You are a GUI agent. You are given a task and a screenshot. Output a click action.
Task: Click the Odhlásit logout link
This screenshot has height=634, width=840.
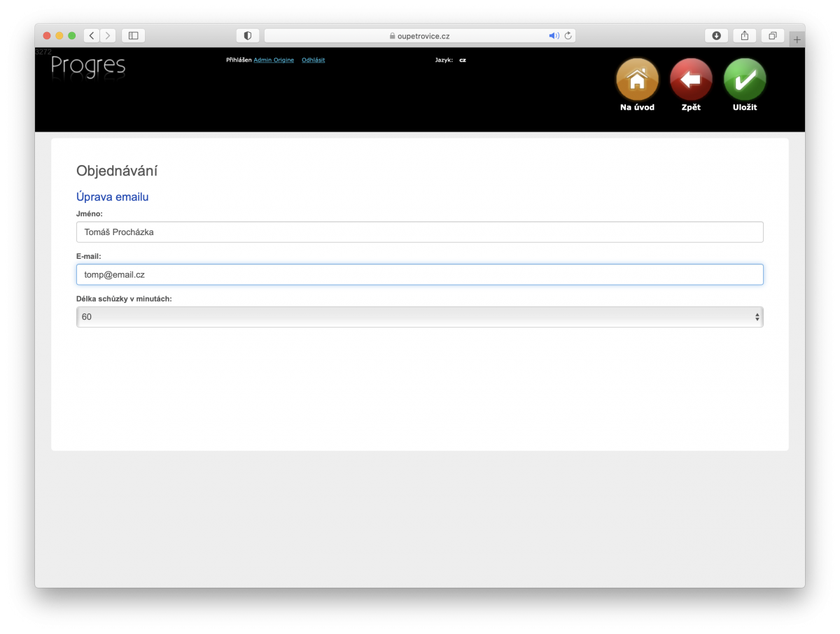pos(313,60)
